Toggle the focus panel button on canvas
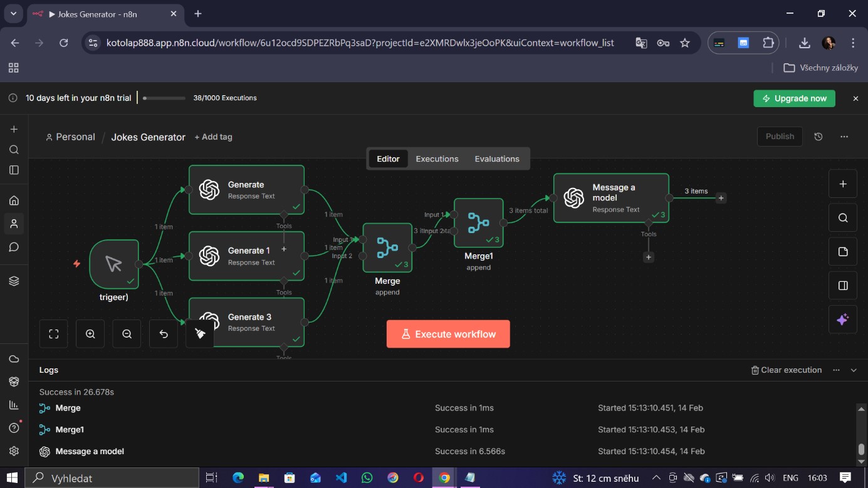The height and width of the screenshot is (488, 868). click(843, 286)
